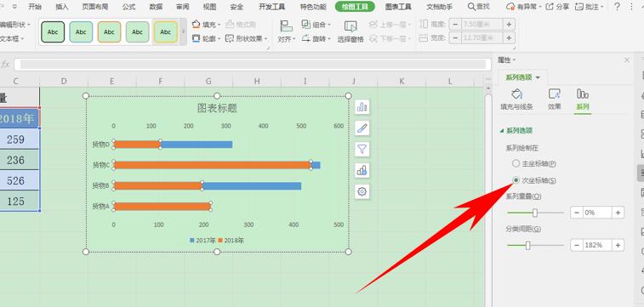Click the 分享 share button

tap(557, 7)
